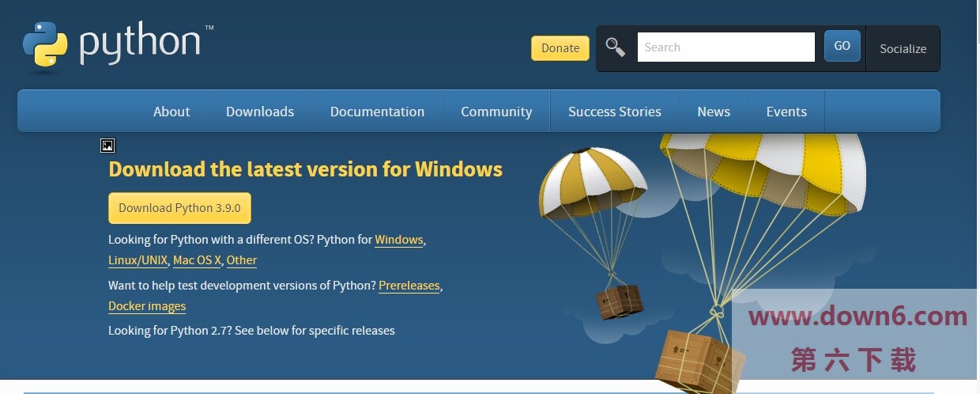Click the Donate button
The image size is (980, 394).
pos(560,47)
